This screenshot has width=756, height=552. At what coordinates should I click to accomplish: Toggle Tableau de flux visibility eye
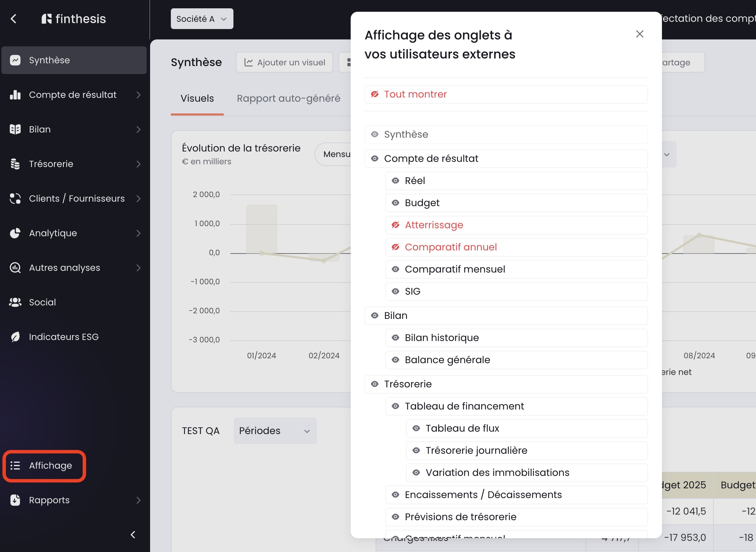tap(416, 429)
